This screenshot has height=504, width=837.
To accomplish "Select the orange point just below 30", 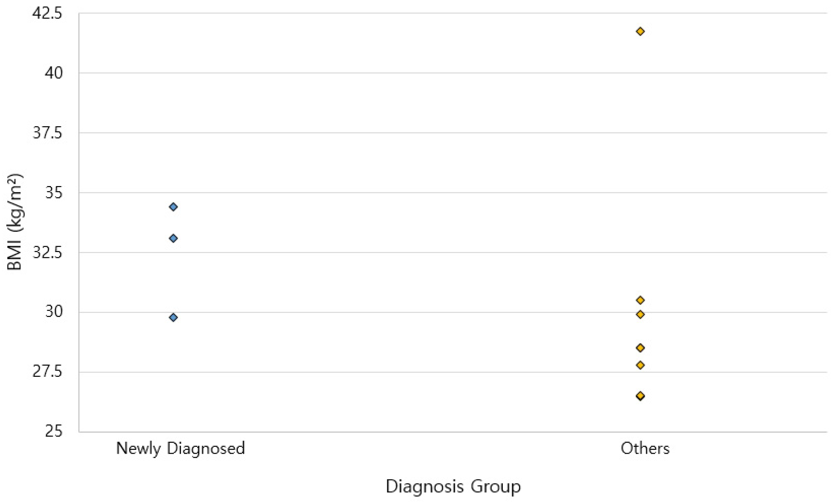I will point(640,314).
